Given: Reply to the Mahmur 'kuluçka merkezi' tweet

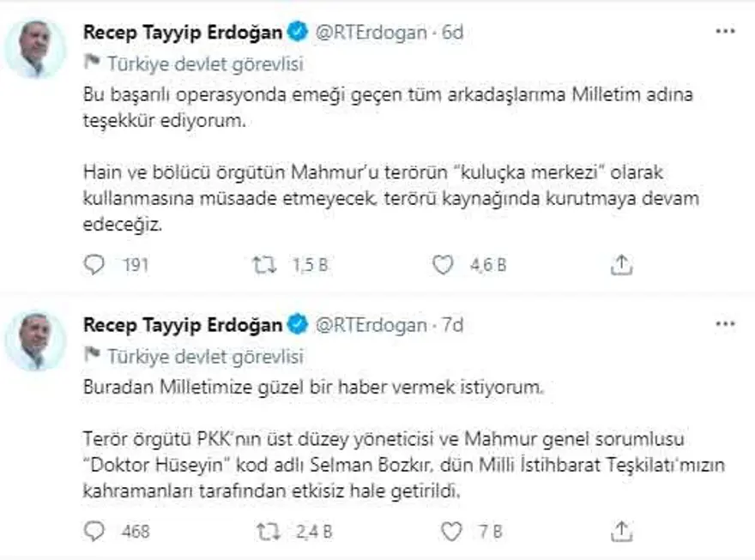Looking at the screenshot, I should (94, 266).
